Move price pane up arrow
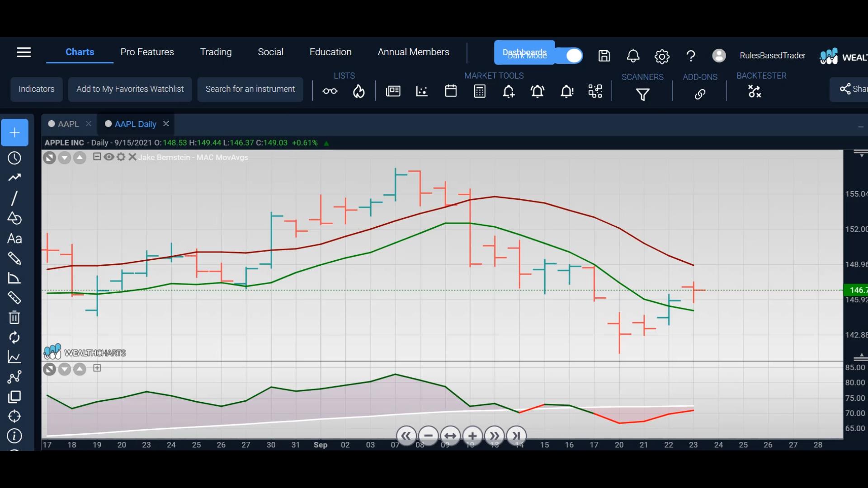 [80, 158]
